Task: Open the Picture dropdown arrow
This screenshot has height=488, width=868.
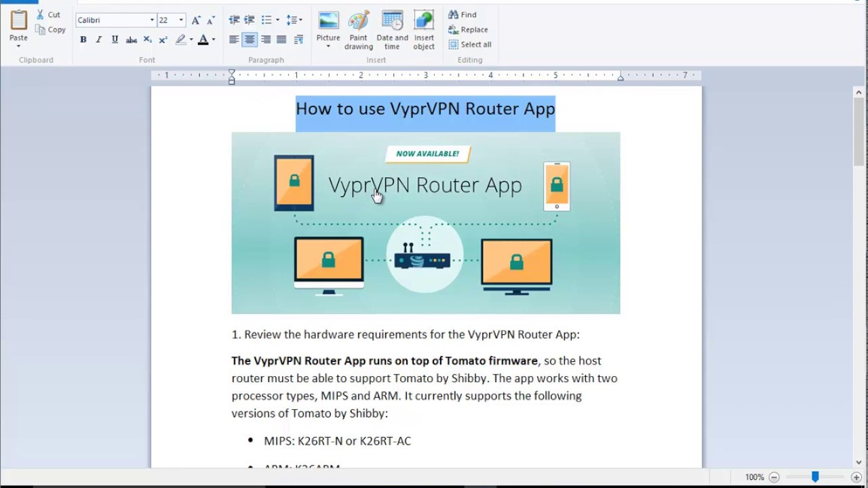Action: pos(328,47)
